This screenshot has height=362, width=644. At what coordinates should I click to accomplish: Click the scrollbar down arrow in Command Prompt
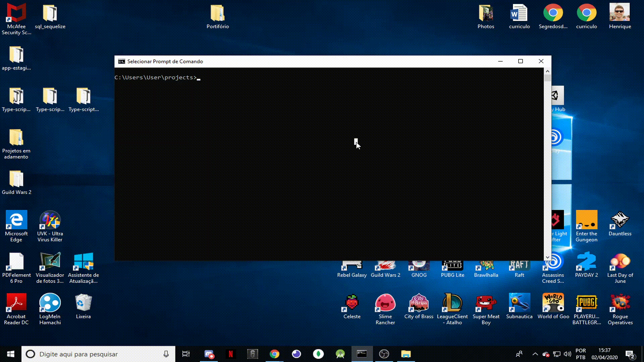click(x=547, y=257)
